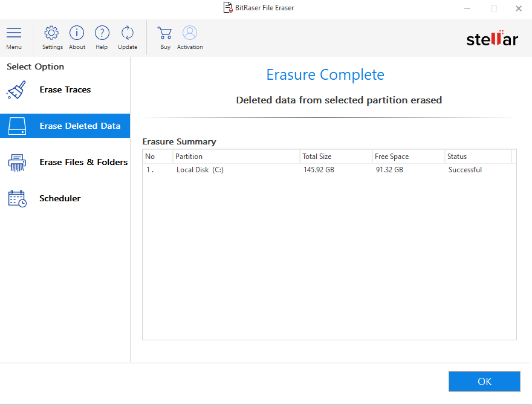Click the Erasure Summary label
Image resolution: width=532 pixels, height=405 pixels.
click(x=179, y=141)
